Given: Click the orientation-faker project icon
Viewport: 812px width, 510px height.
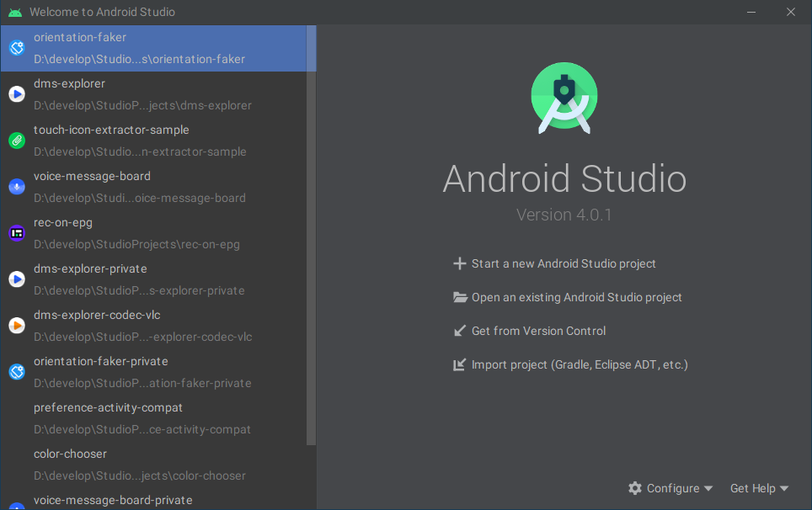Looking at the screenshot, I should point(17,48).
